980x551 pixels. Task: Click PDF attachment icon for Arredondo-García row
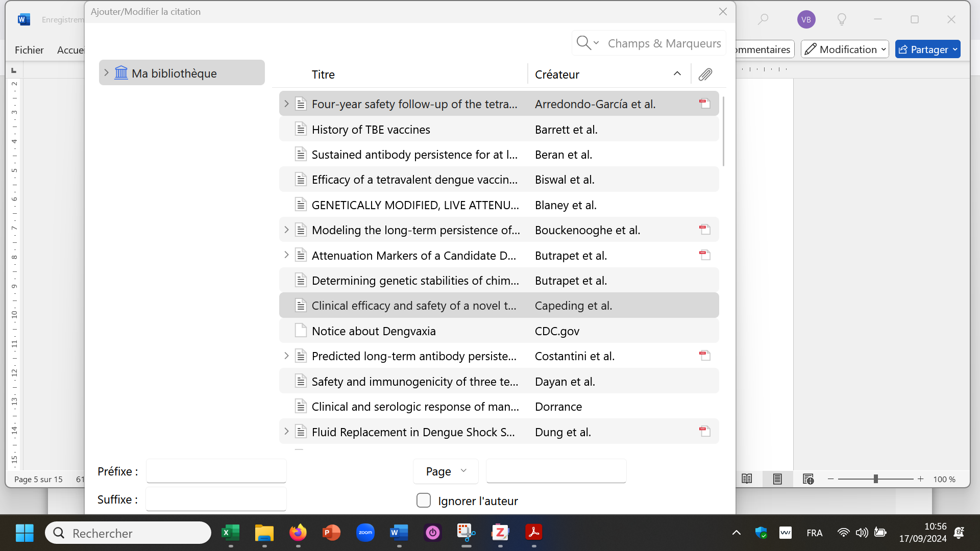point(704,104)
